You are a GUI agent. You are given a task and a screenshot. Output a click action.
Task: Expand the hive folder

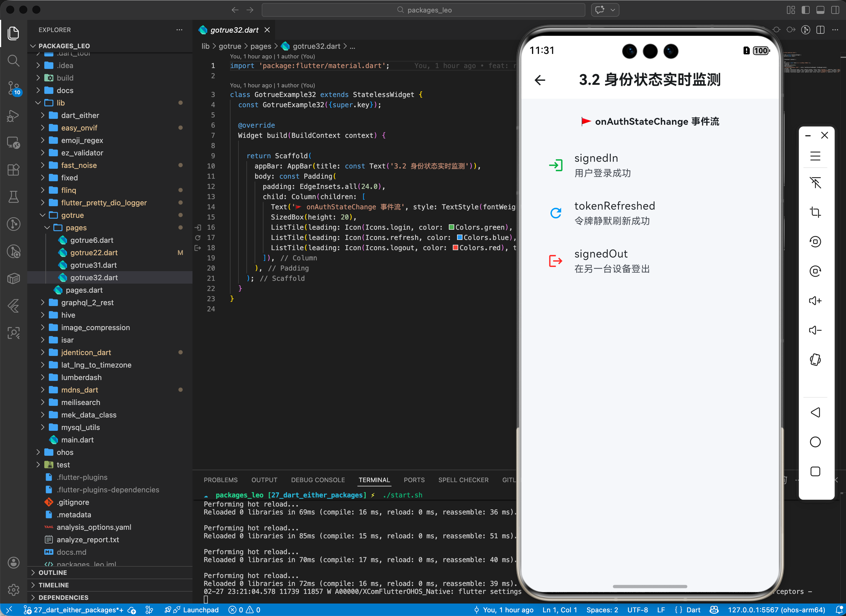(x=68, y=315)
